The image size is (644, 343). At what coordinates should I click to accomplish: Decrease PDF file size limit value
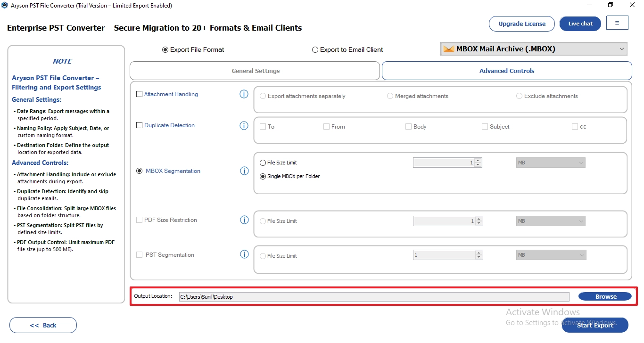pos(479,223)
